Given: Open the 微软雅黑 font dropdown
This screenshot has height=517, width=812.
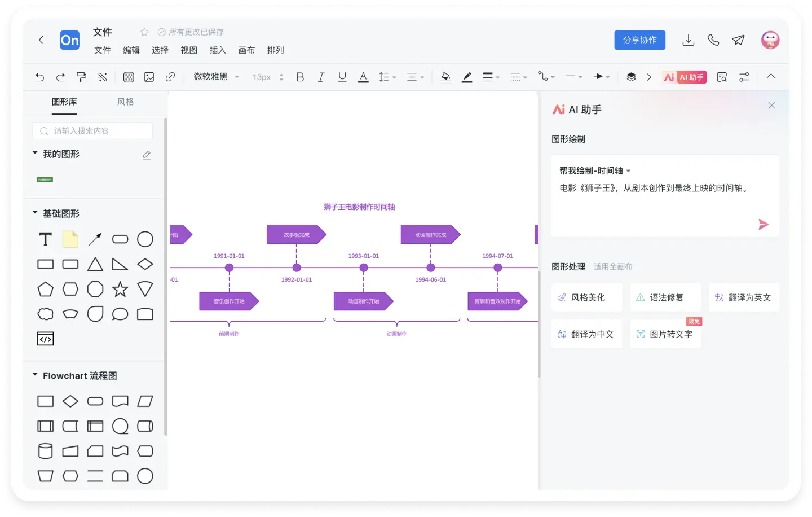Looking at the screenshot, I should (217, 77).
